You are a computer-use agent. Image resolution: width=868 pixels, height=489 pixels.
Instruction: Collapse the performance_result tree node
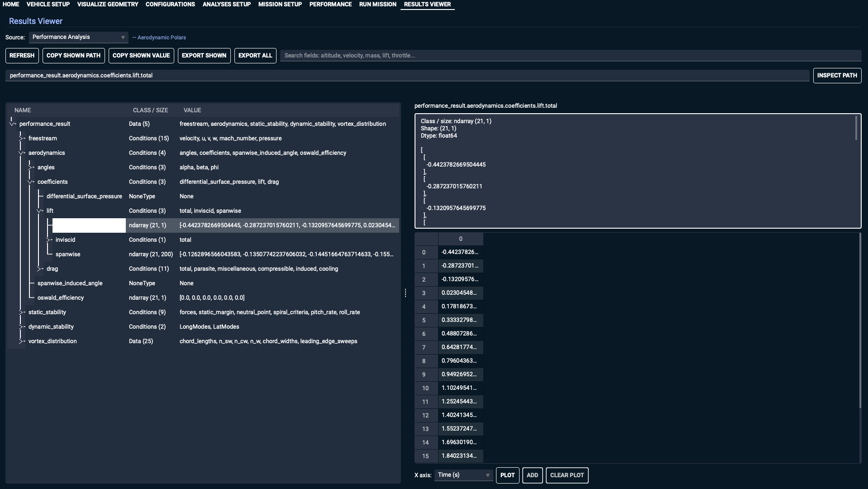pos(12,124)
